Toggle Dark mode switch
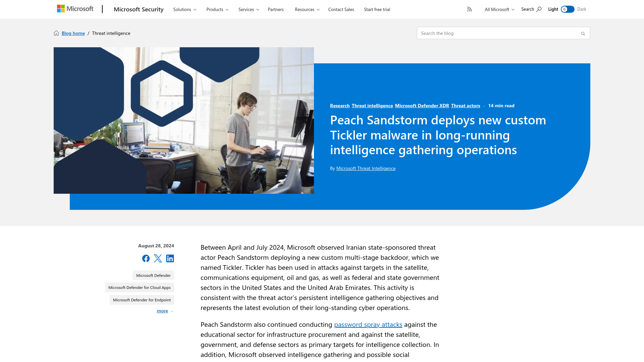Viewport: 644px width, 362px height. (x=568, y=9)
